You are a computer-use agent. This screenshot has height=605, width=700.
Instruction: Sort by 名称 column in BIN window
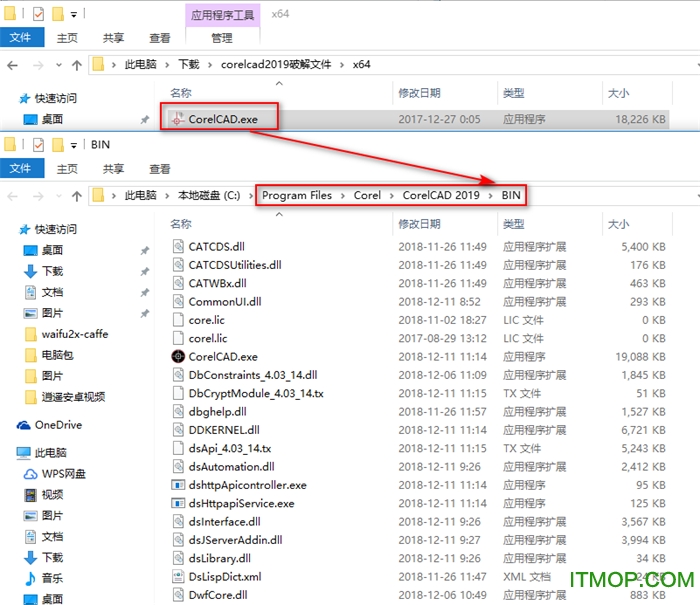tap(181, 224)
